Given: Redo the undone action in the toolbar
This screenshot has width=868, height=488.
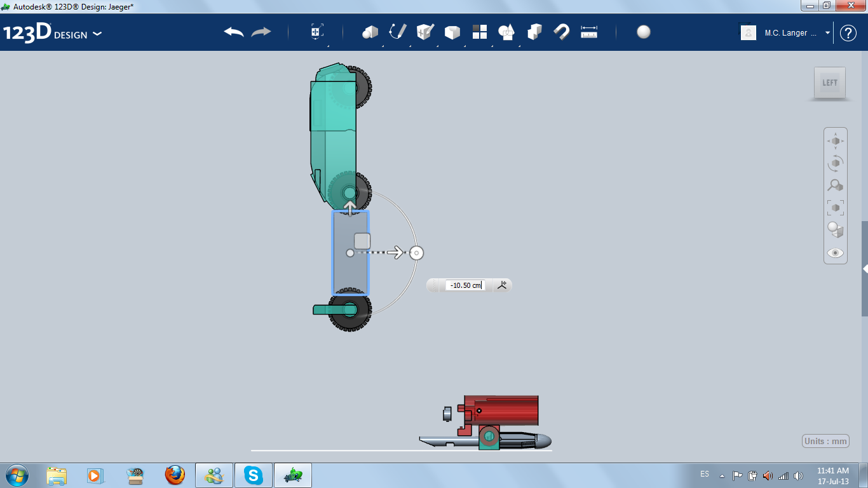Looking at the screenshot, I should (x=261, y=32).
